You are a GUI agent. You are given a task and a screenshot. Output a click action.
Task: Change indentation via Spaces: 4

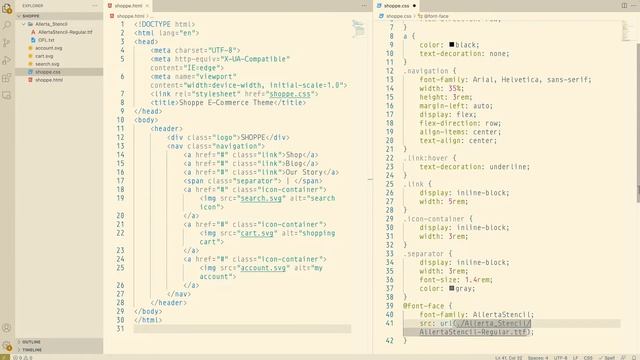538,358
